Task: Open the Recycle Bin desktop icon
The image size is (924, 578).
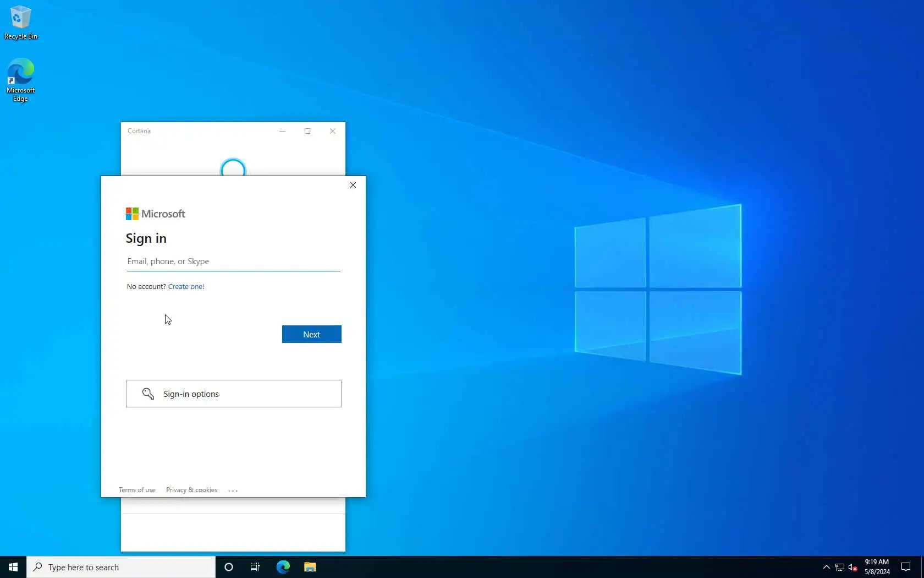Action: pyautogui.click(x=20, y=23)
